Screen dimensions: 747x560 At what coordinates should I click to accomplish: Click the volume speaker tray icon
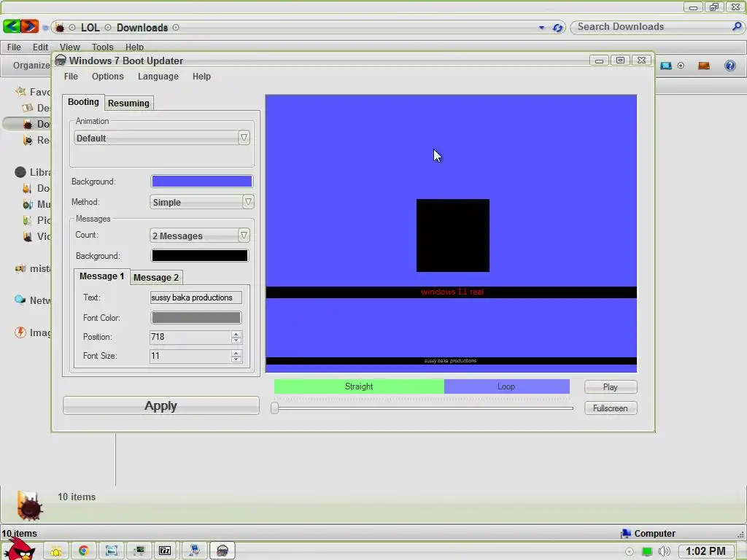tap(664, 551)
